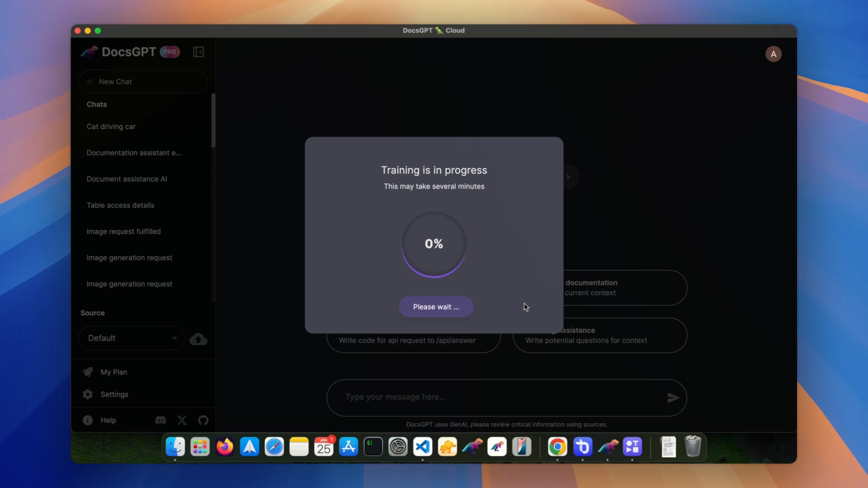The width and height of the screenshot is (868, 488).
Task: Open System Settings from the dock
Action: (x=398, y=447)
